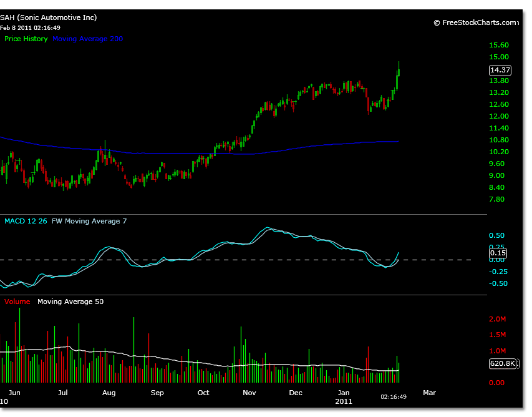Select the red Volume indicator label
Viewport: 532px width, 417px height.
pyautogui.click(x=17, y=302)
